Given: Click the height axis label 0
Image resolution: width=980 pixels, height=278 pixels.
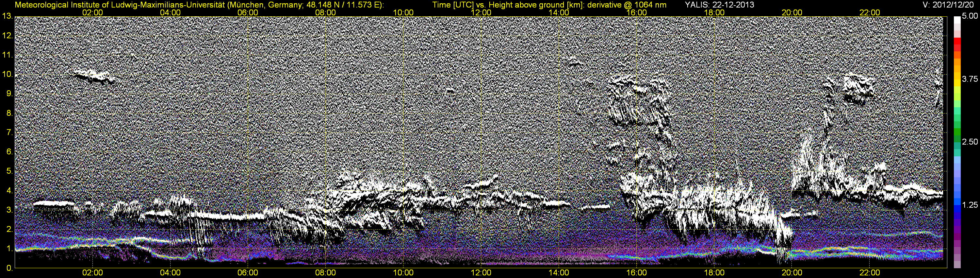Looking at the screenshot, I should point(9,268).
